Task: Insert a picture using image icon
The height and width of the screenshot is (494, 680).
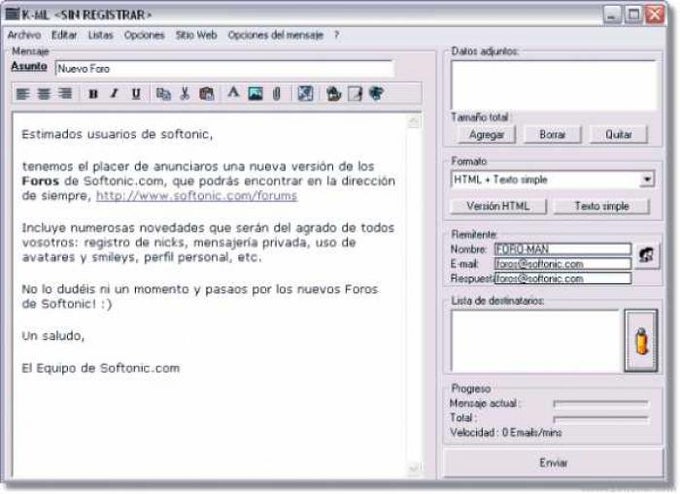Action: [x=255, y=94]
